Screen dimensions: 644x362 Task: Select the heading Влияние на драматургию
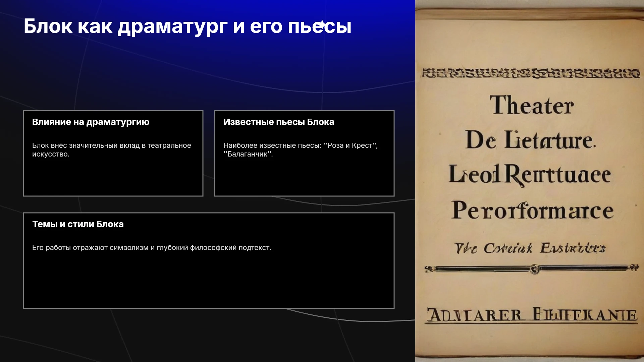[x=91, y=122]
